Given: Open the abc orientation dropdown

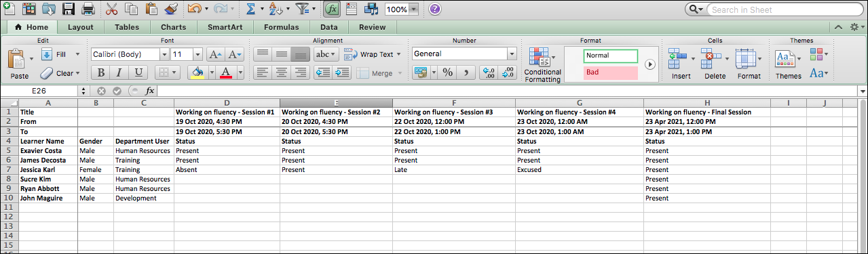Looking at the screenshot, I should pyautogui.click(x=326, y=54).
